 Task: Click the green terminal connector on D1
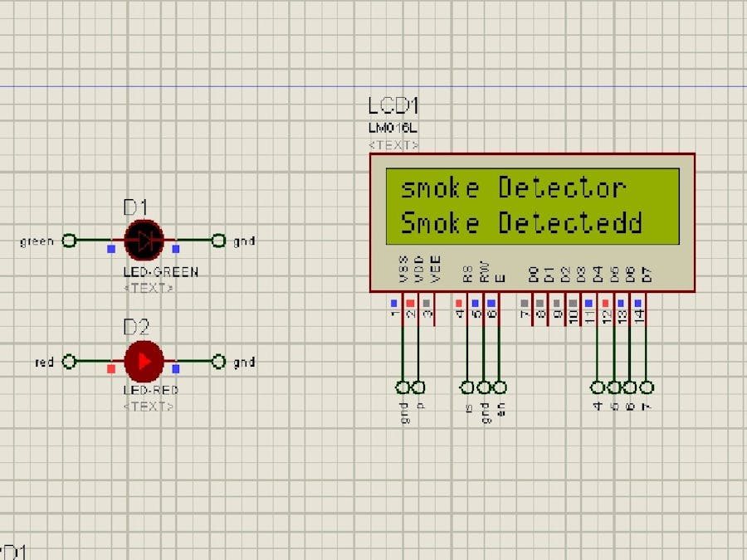tap(68, 241)
